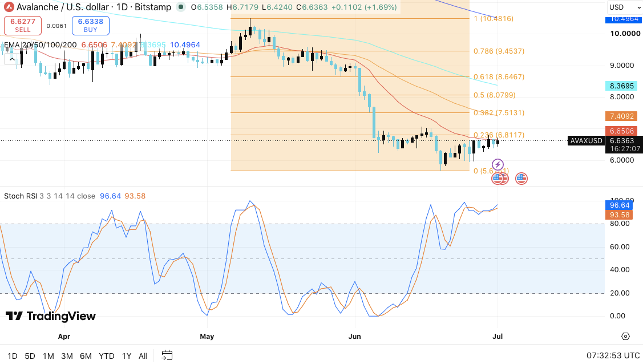This screenshot has width=643, height=364.
Task: Select the All time range
Action: tap(143, 356)
